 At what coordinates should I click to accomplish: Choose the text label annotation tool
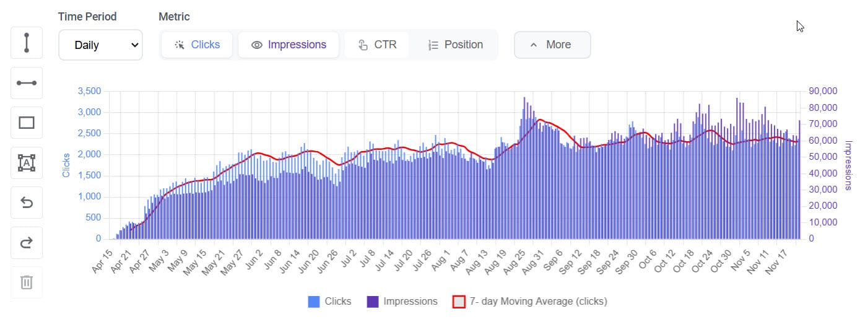[x=27, y=162]
